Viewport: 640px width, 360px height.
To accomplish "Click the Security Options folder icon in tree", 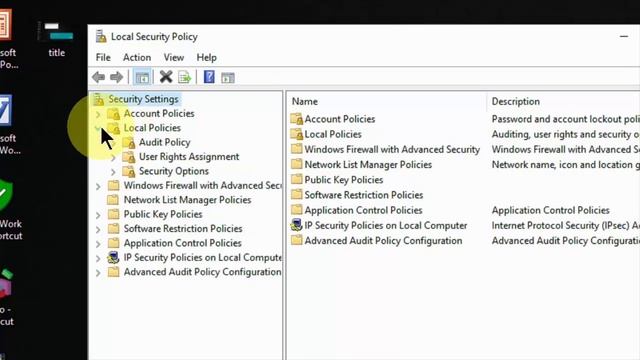I will pos(129,171).
